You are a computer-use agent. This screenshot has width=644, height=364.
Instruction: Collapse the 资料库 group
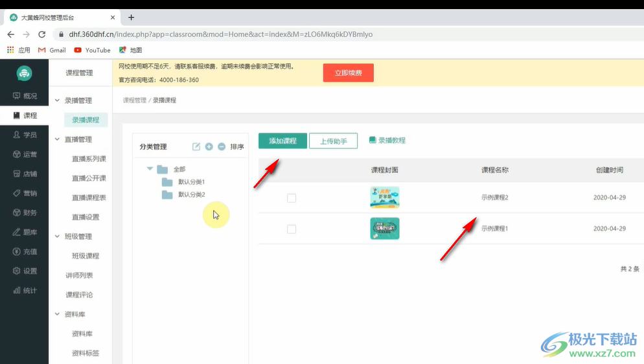click(x=57, y=314)
